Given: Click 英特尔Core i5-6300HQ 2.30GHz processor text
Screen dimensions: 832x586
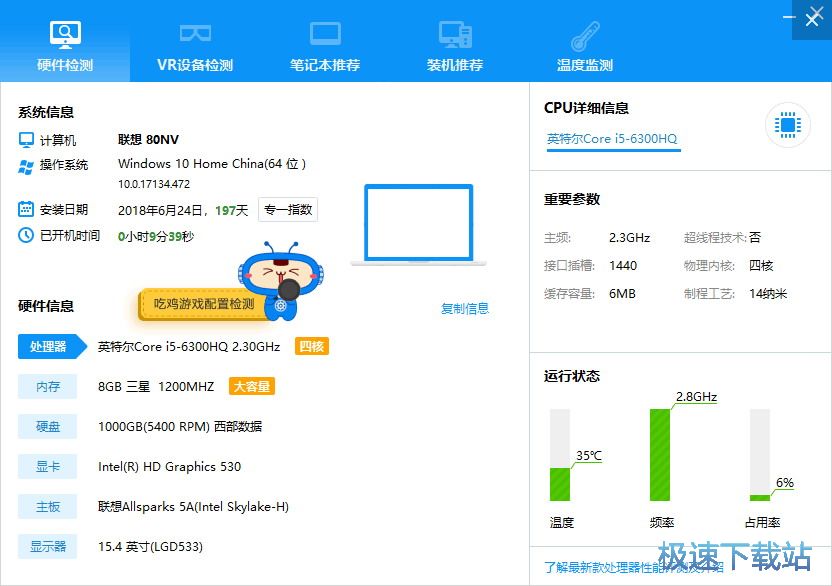Looking at the screenshot, I should click(x=189, y=347).
